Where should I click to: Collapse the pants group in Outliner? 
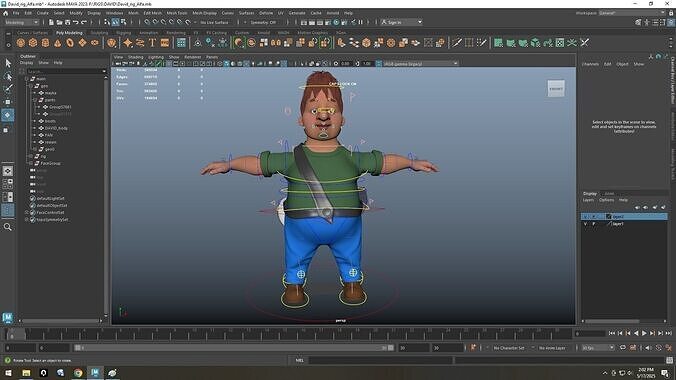35,100
